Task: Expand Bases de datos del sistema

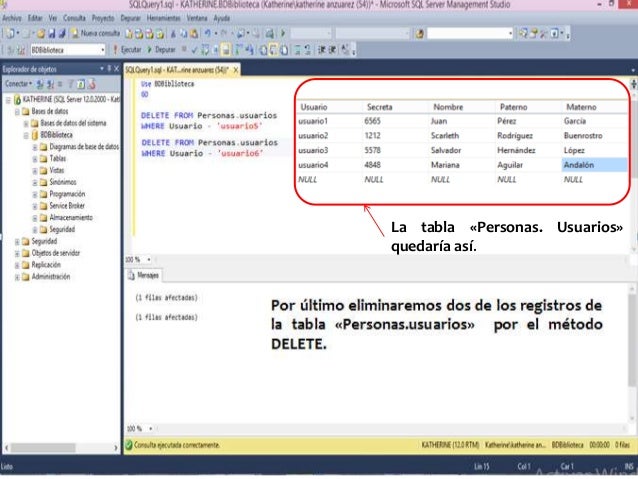Action: pos(26,123)
